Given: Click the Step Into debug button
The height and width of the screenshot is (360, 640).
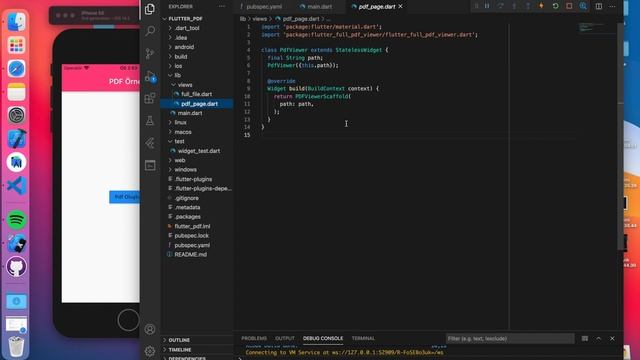Looking at the screenshot, I should point(514,6).
